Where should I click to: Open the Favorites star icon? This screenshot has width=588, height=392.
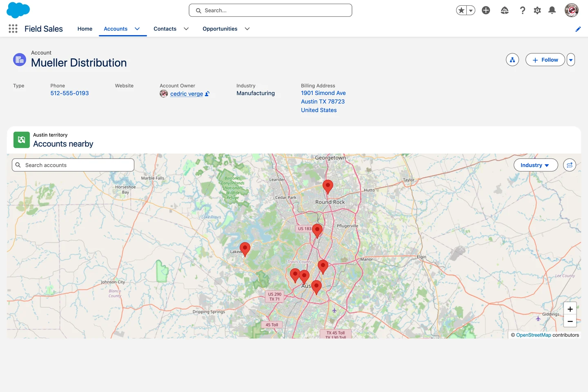click(x=461, y=11)
